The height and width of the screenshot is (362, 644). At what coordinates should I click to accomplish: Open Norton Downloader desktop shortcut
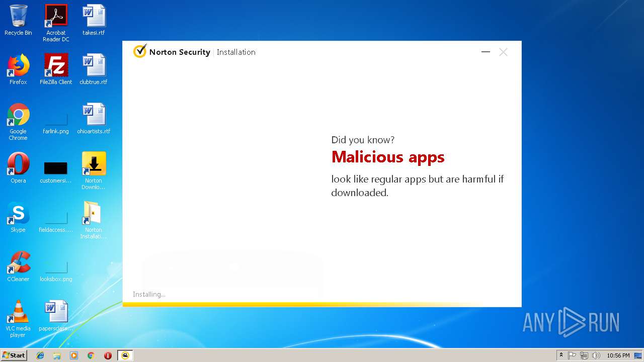(x=94, y=171)
